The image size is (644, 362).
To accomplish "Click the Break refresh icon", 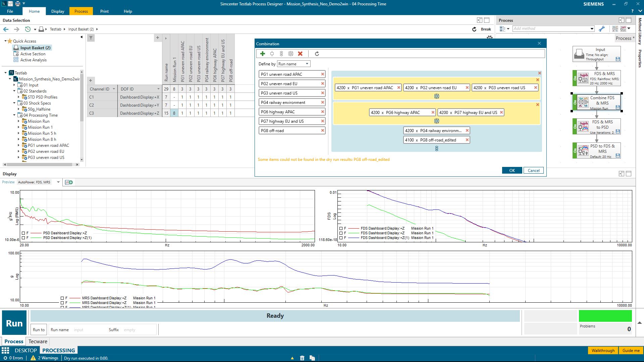I will tap(474, 29).
